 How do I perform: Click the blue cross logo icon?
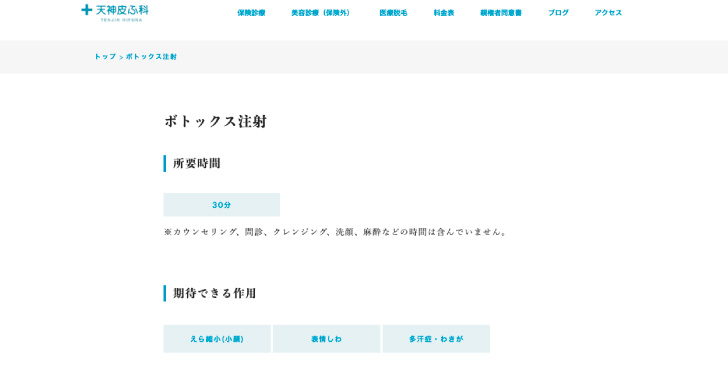(86, 9)
